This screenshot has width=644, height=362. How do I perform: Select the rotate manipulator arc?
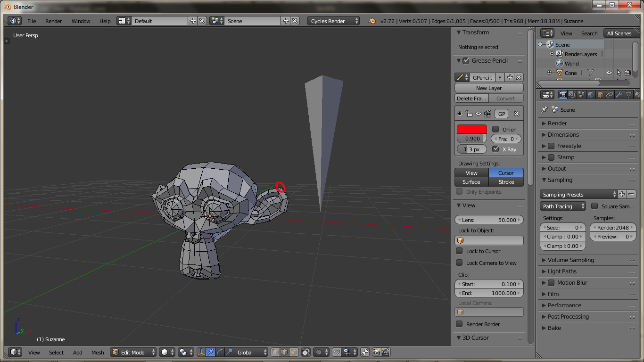click(x=220, y=352)
